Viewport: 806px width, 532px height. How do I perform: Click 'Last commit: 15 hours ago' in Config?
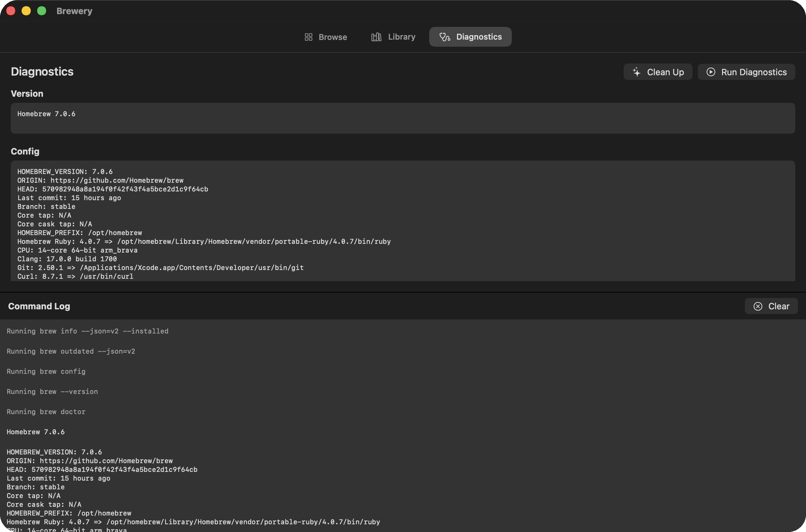[x=69, y=198]
